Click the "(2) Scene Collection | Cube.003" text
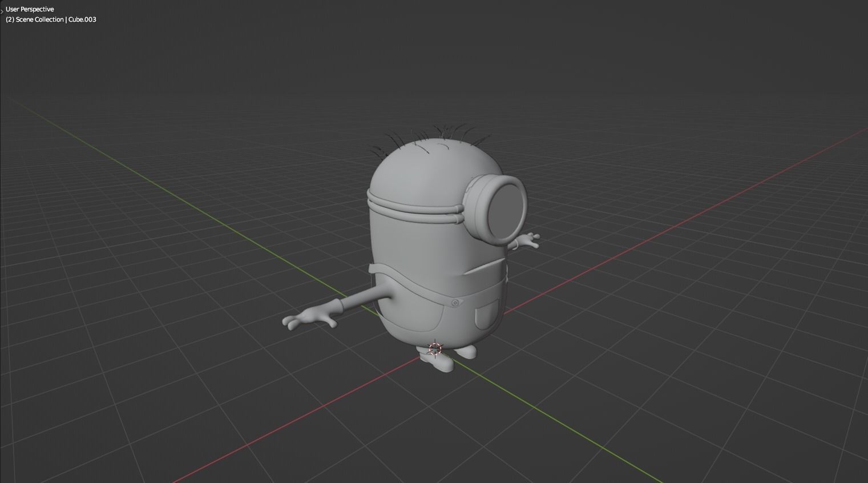Image resolution: width=868 pixels, height=483 pixels. click(51, 19)
